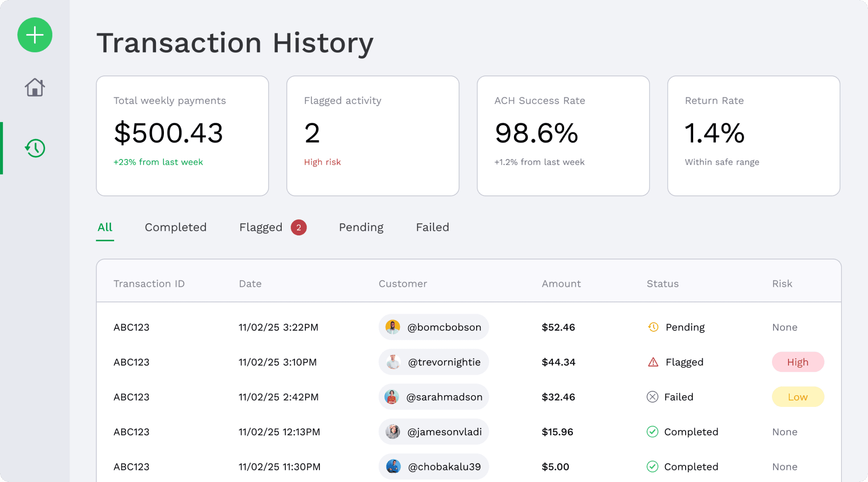The width and height of the screenshot is (868, 482).
Task: Open the home icon in sidebar
Action: pyautogui.click(x=35, y=87)
